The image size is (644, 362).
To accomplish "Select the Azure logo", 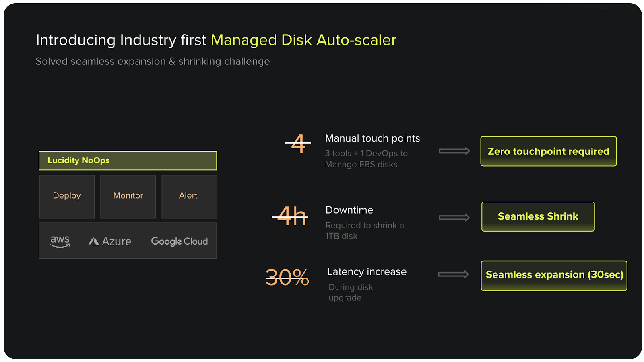I will (109, 241).
